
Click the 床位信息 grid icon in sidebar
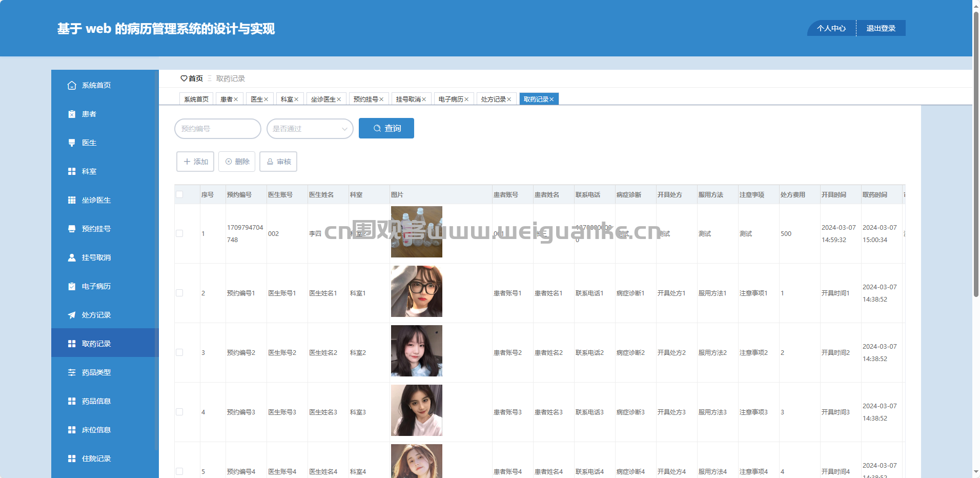coord(72,430)
